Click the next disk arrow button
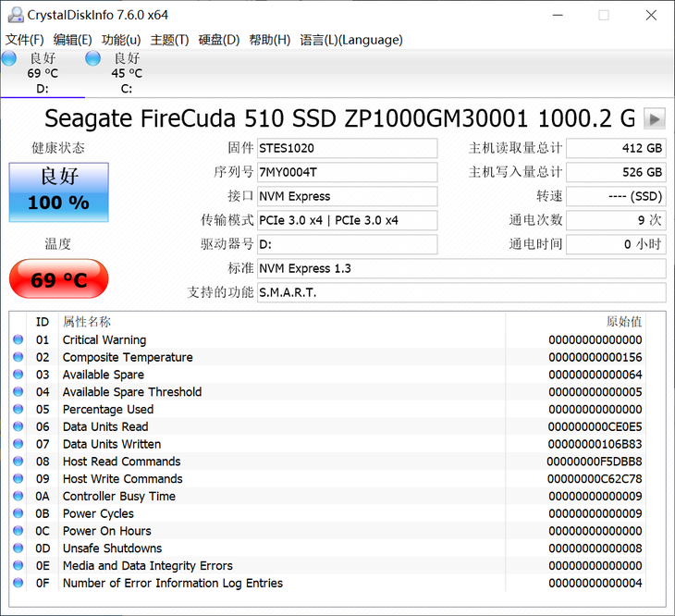This screenshot has width=675, height=616. click(x=655, y=118)
